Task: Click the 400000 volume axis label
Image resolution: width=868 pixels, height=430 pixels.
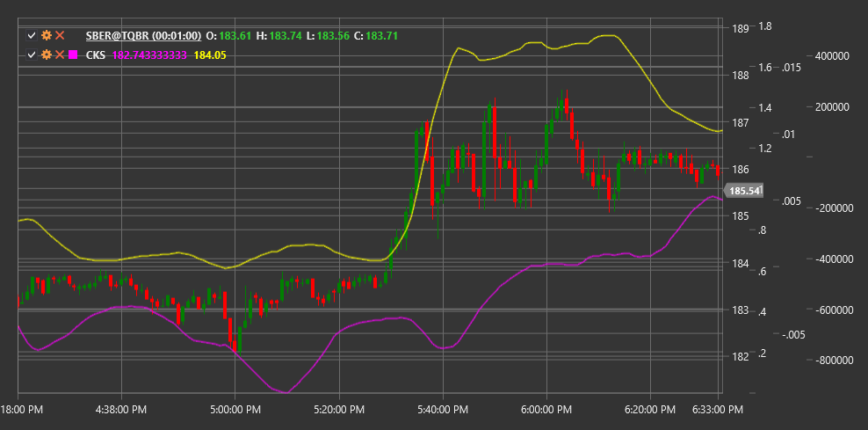Action: 833,56
